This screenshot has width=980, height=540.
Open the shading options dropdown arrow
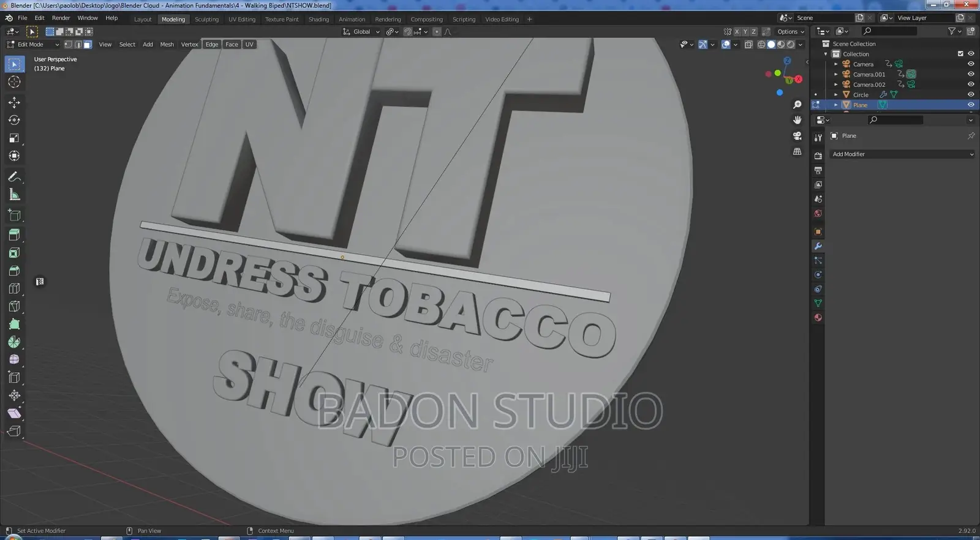click(801, 45)
